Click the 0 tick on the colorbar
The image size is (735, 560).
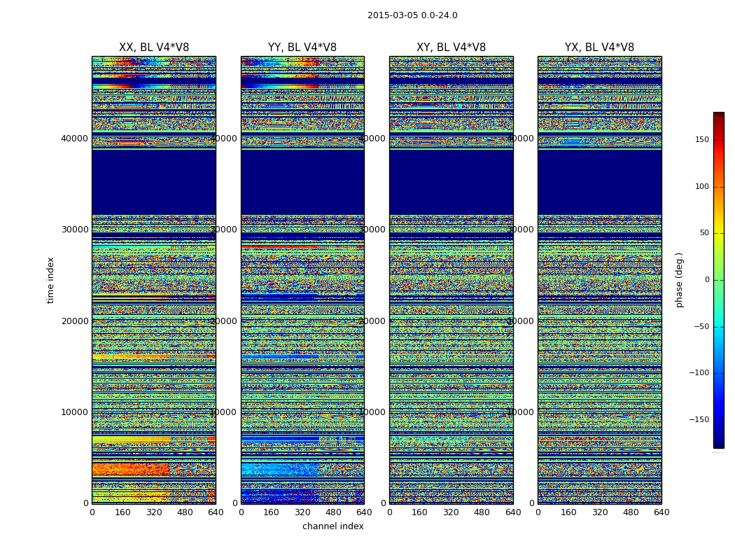(x=707, y=280)
